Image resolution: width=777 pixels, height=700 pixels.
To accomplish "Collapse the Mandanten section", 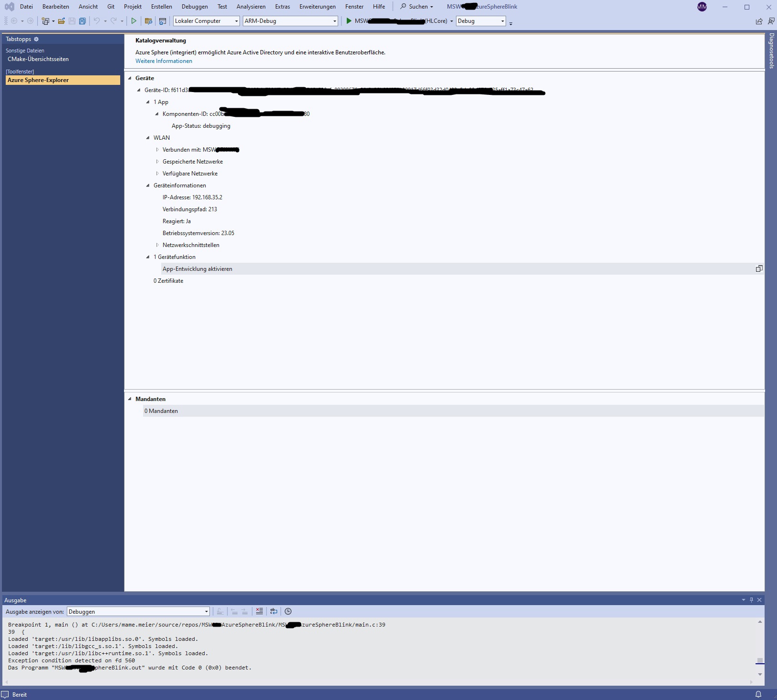I will coord(130,399).
